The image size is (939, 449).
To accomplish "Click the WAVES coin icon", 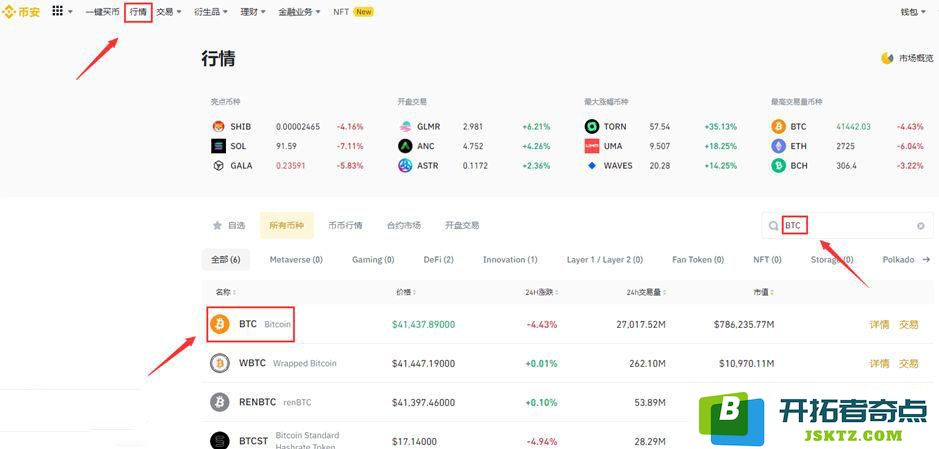I will [x=592, y=166].
